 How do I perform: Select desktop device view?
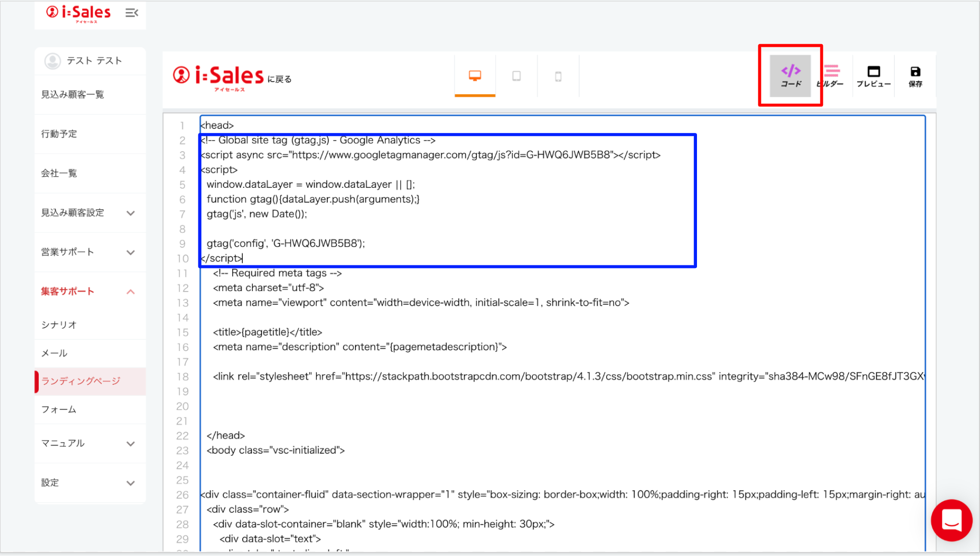(474, 76)
